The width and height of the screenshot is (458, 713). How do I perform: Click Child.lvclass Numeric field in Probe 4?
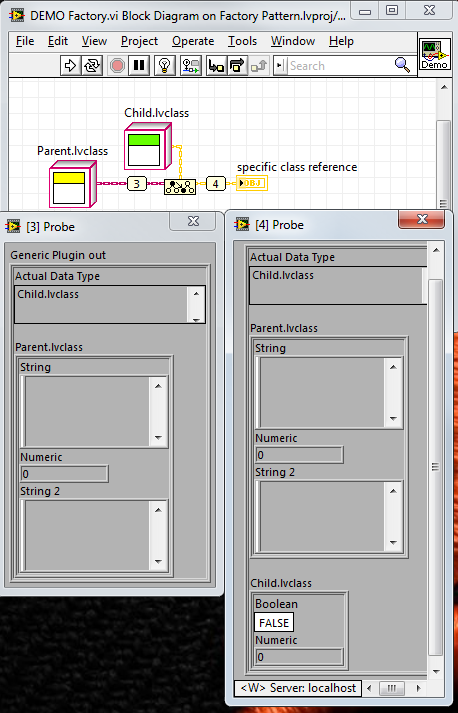pyautogui.click(x=299, y=657)
